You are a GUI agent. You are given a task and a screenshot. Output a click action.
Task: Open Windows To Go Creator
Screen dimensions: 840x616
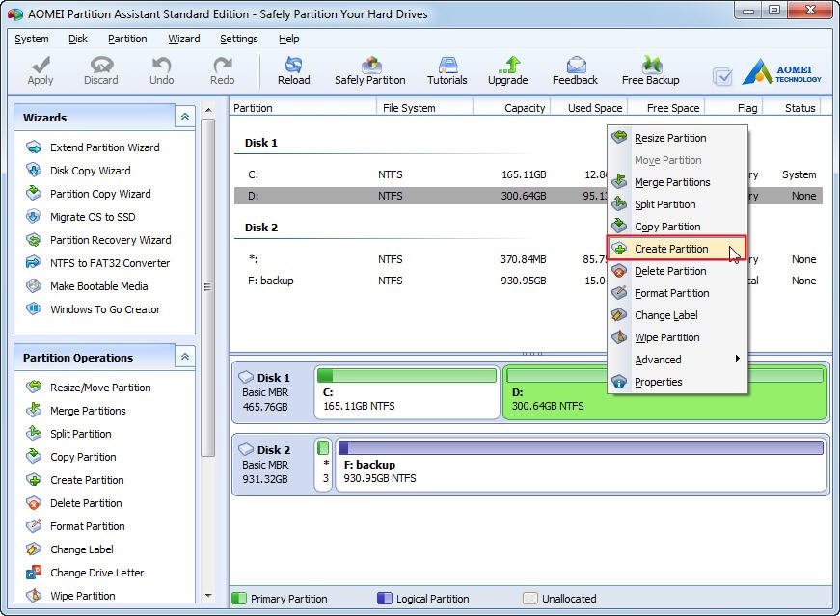[94, 309]
